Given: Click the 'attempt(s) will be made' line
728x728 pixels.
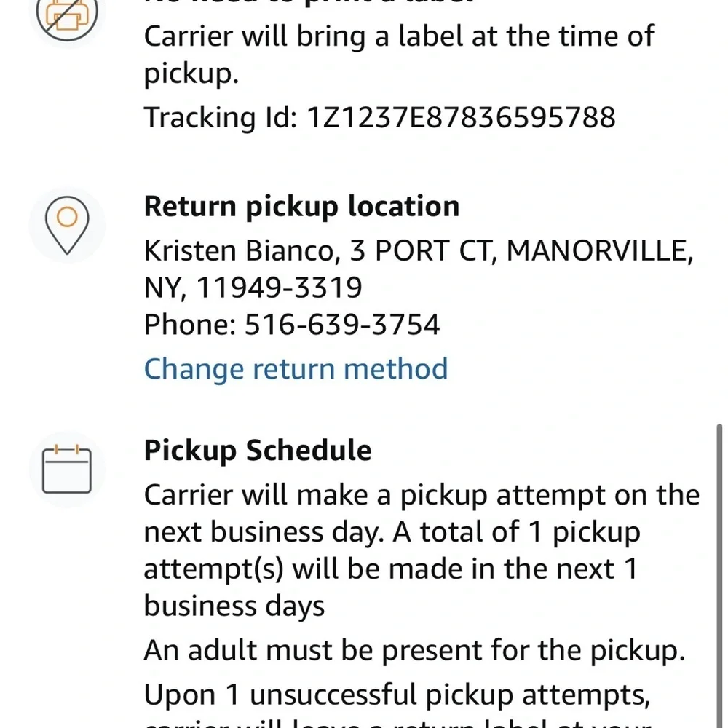Looking at the screenshot, I should 390,569.
